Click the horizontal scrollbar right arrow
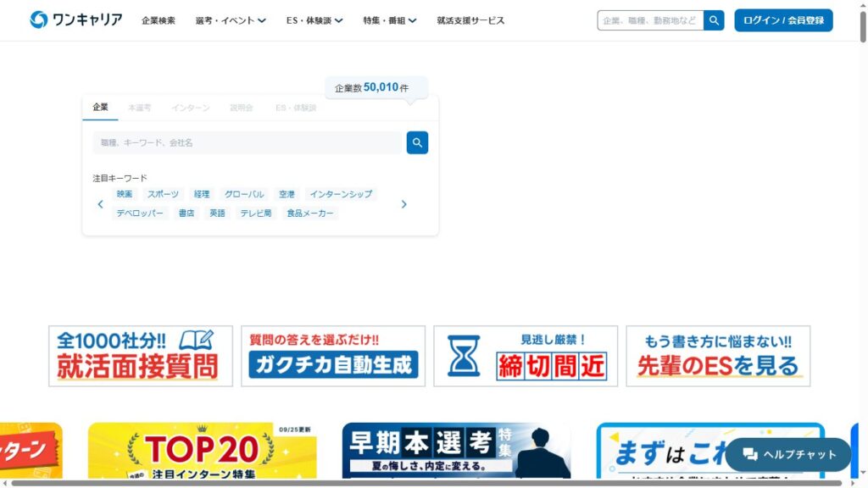This screenshot has height=488, width=868. pyautogui.click(x=852, y=483)
